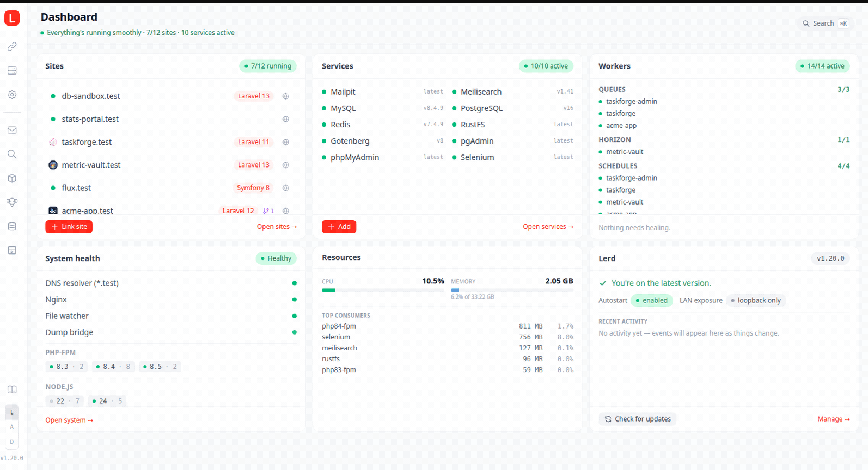
Task: Open the chain-link icon in the sidebar
Action: coord(12,47)
